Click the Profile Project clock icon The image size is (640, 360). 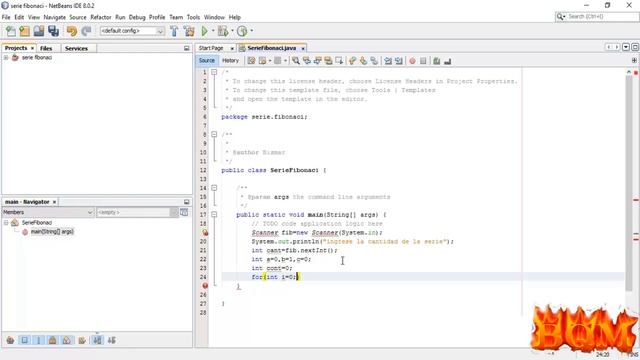click(x=242, y=31)
